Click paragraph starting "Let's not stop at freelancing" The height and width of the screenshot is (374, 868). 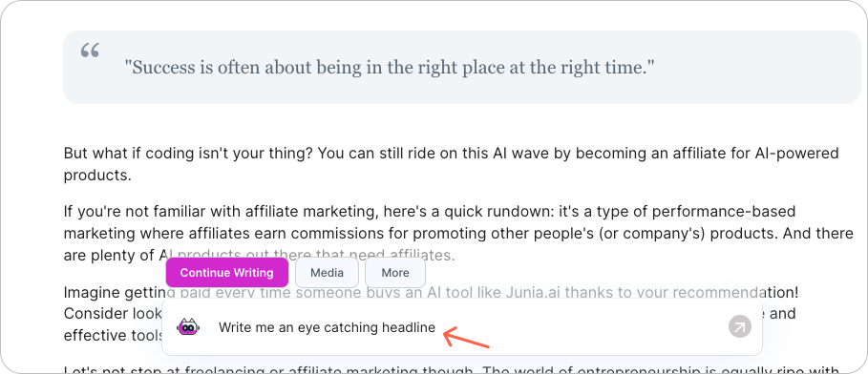(453, 369)
